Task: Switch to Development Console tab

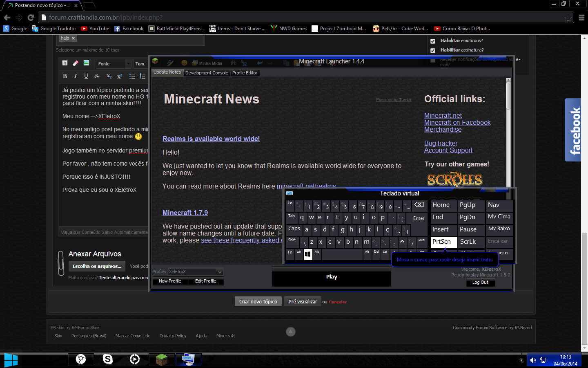Action: coord(206,73)
